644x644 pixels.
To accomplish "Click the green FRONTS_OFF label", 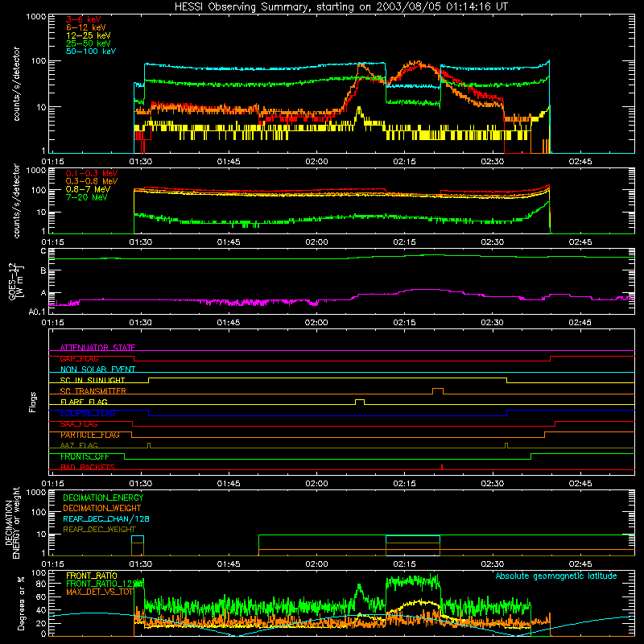I will (85, 456).
